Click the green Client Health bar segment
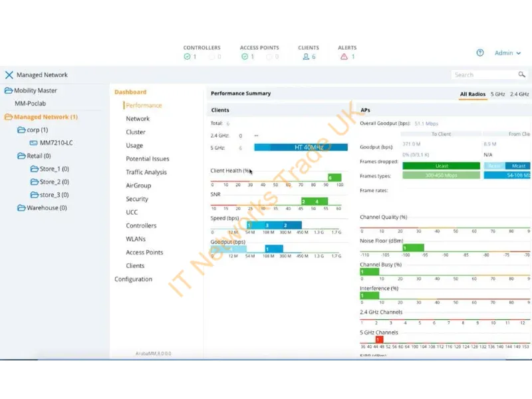The height and width of the screenshot is (399, 532). pyautogui.click(x=334, y=178)
